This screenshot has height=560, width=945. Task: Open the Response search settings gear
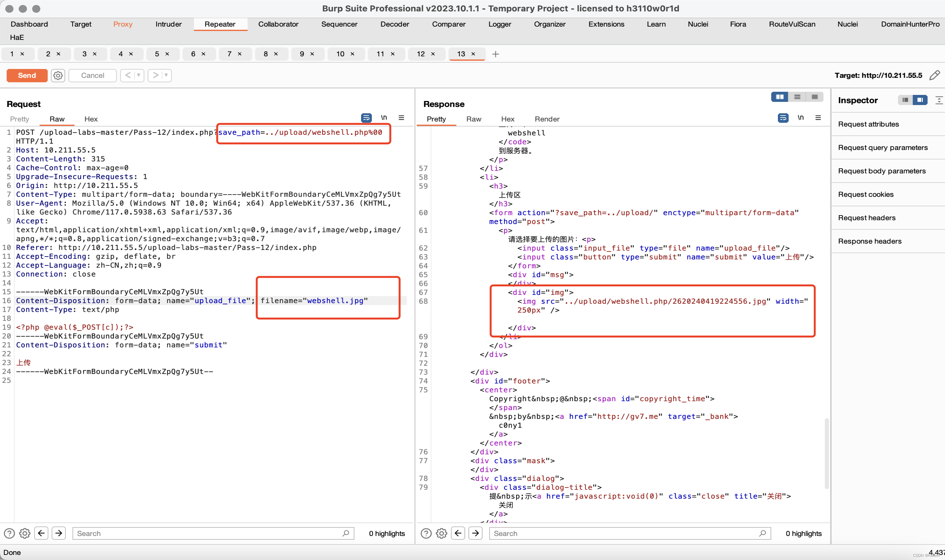[x=441, y=533]
